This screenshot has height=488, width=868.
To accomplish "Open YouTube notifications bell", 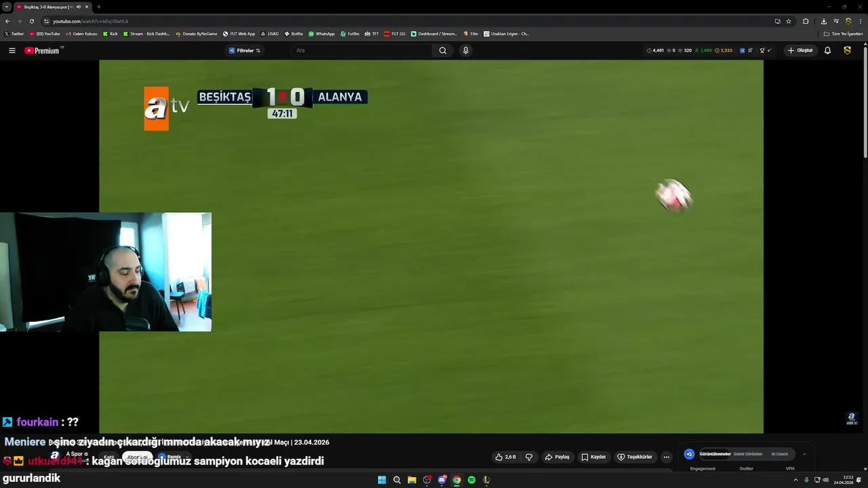I will point(827,50).
